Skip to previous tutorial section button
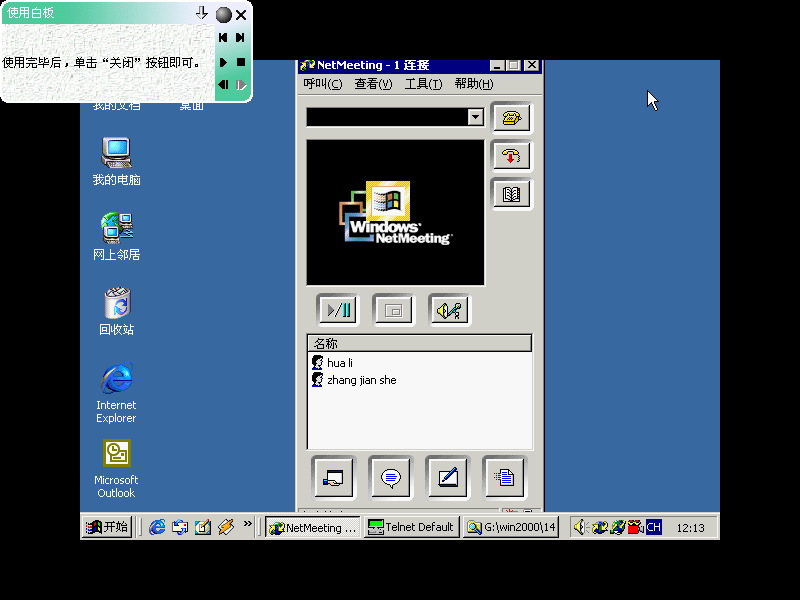The width and height of the screenshot is (800, 600). tap(223, 37)
